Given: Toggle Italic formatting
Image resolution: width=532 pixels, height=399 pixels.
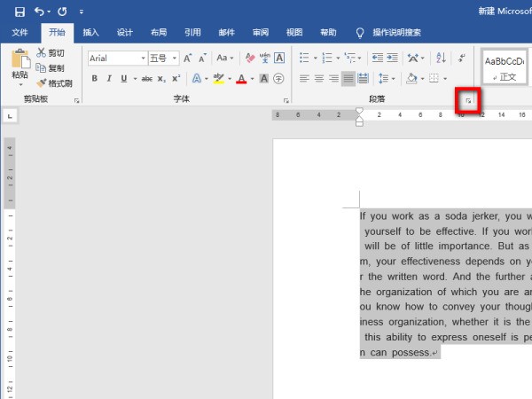Looking at the screenshot, I should click(x=108, y=79).
